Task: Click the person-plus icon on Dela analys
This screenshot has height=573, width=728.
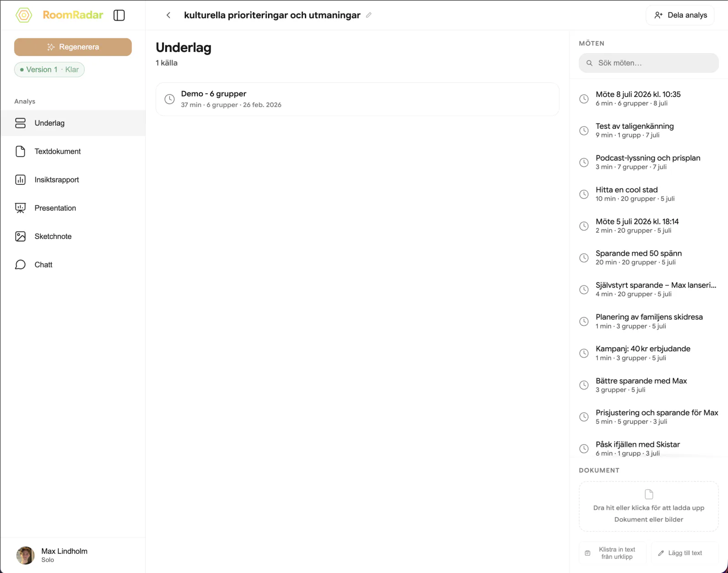Action: pos(658,15)
